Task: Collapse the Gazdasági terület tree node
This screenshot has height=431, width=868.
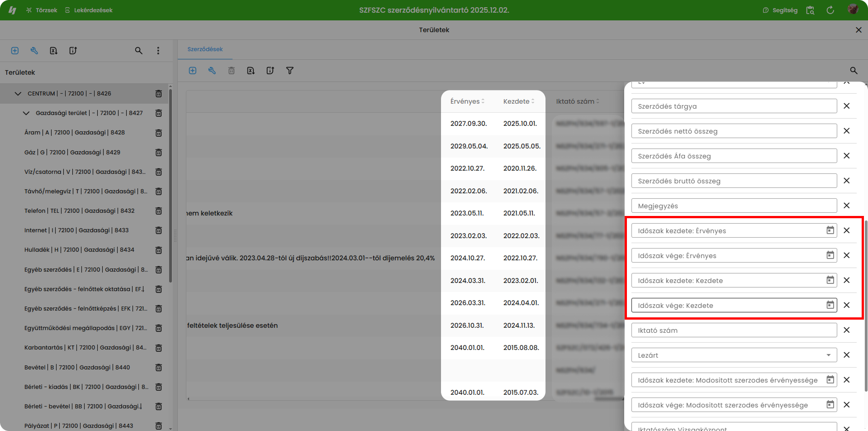Action: tap(26, 113)
